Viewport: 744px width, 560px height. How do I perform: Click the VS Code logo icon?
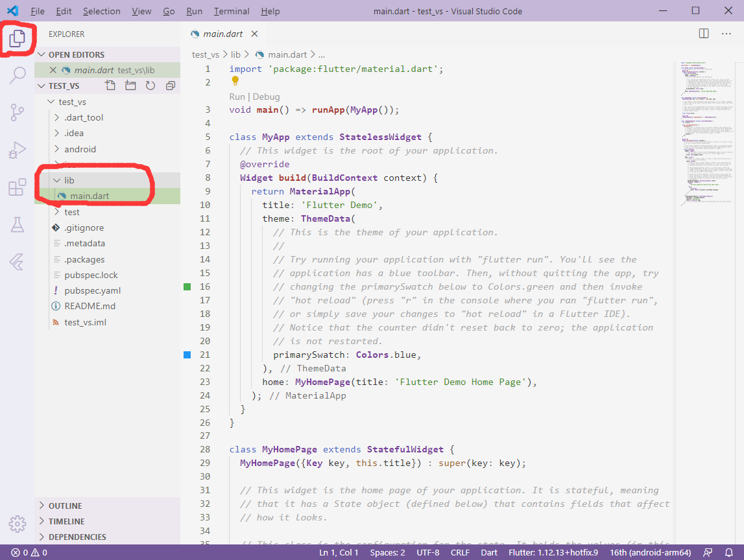13,11
